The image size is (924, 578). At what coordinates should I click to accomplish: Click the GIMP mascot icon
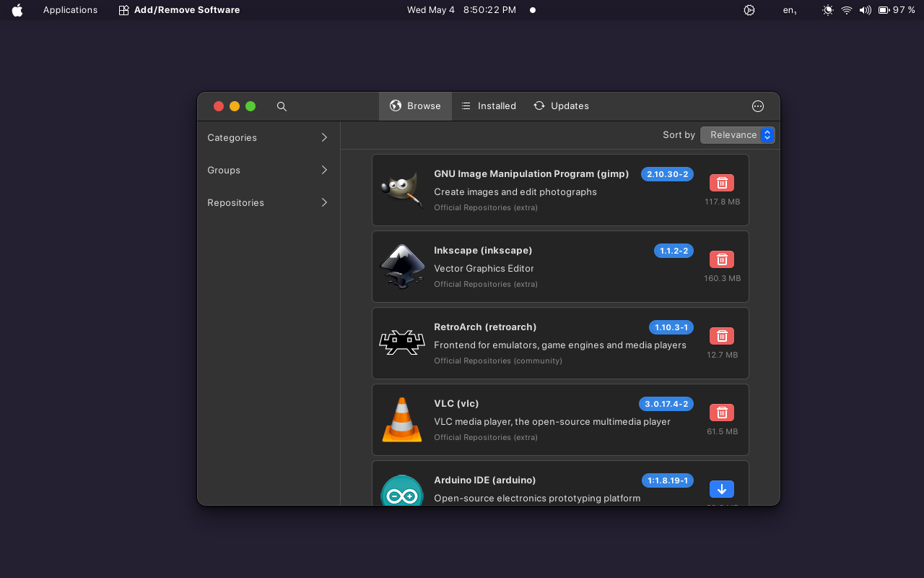(402, 190)
